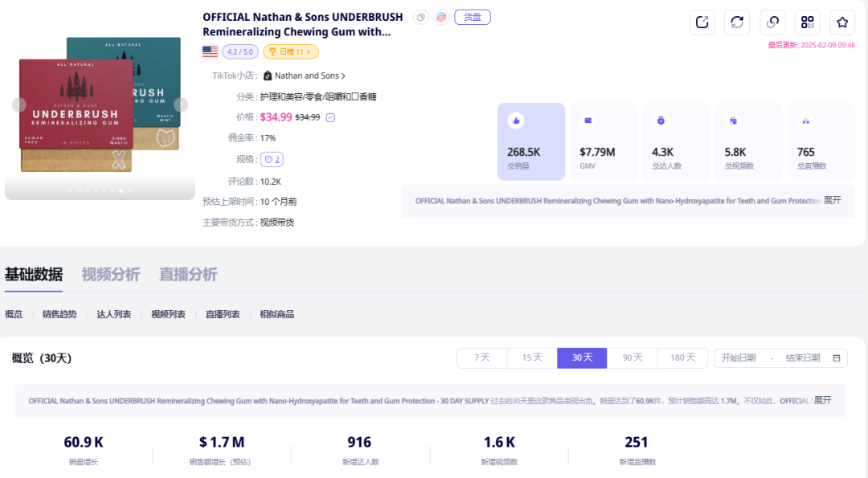Image resolution: width=868 pixels, height=478 pixels.
Task: Click the copy link icon
Action: coord(772,22)
